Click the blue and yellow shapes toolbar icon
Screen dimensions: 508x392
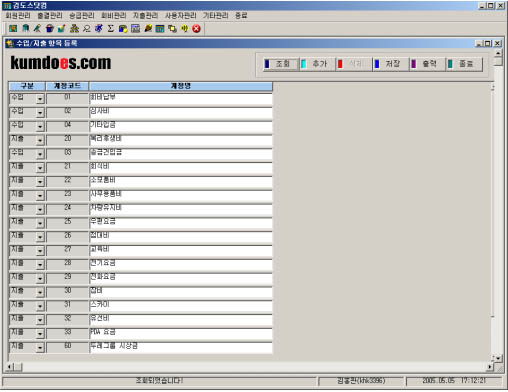(123, 29)
